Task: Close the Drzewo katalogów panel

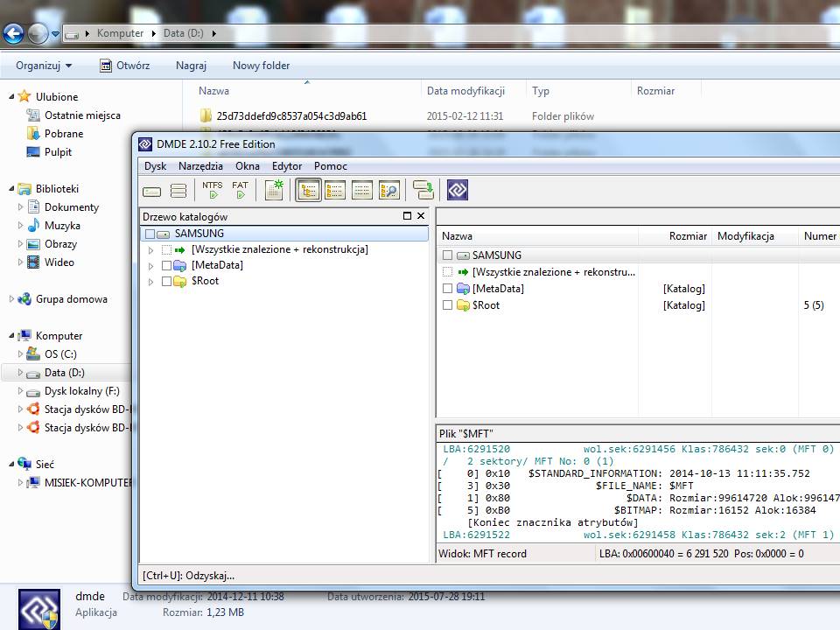Action: [x=421, y=216]
